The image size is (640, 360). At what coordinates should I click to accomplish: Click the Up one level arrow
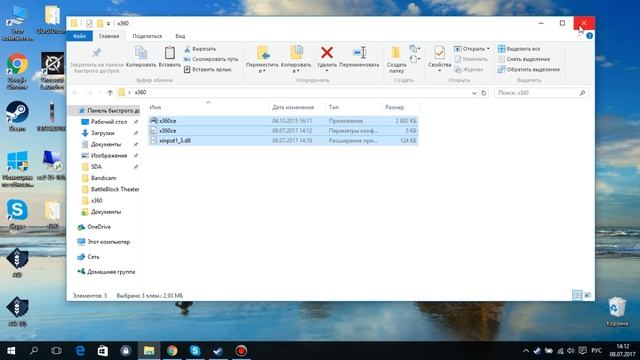[110, 93]
